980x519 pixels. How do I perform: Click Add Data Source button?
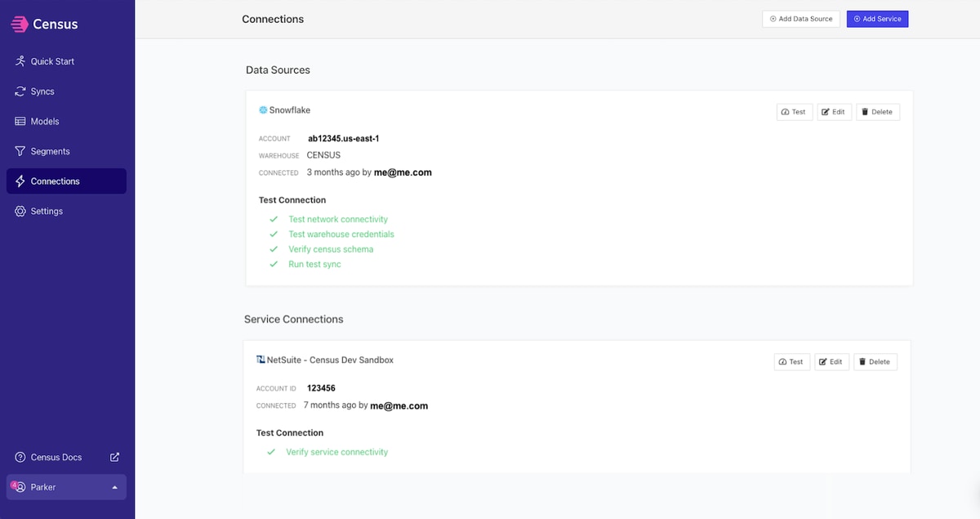click(x=801, y=19)
